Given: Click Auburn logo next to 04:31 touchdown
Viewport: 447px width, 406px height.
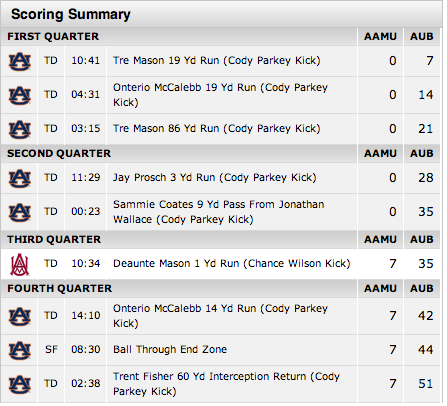Looking at the screenshot, I should coord(20,95).
